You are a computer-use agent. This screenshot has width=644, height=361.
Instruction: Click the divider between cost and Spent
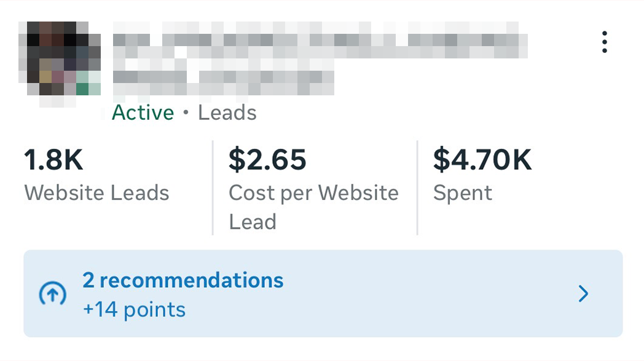[x=417, y=188]
